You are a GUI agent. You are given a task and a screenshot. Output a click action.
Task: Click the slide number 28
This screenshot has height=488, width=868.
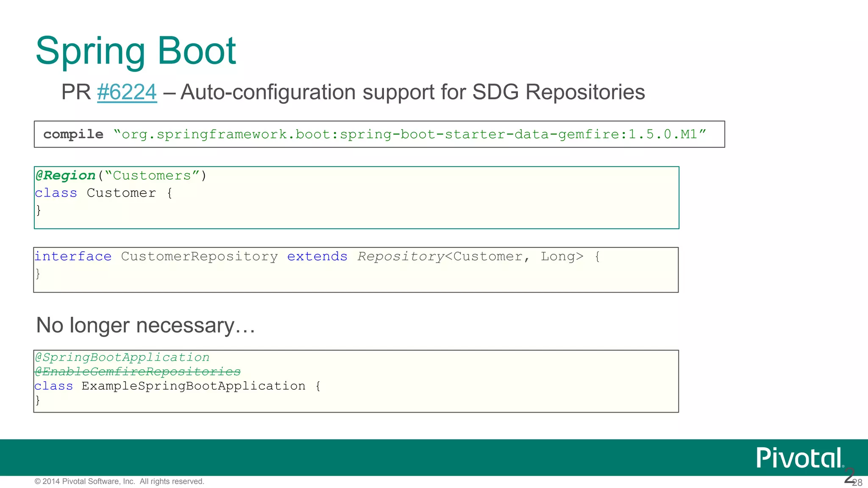(x=857, y=483)
